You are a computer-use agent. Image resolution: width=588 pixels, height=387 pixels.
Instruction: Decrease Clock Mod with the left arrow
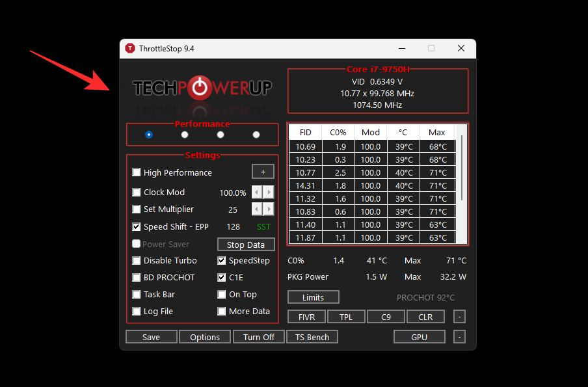click(256, 192)
